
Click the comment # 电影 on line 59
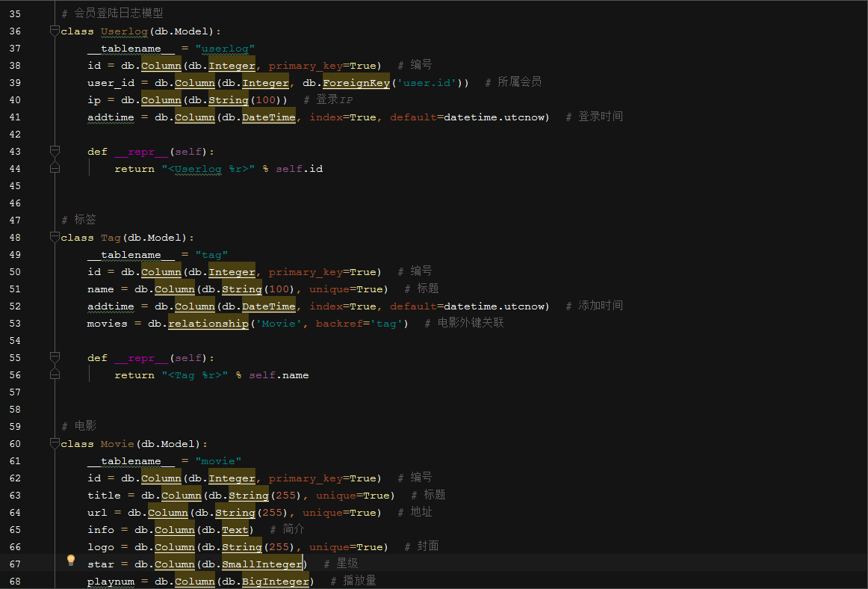[78, 425]
